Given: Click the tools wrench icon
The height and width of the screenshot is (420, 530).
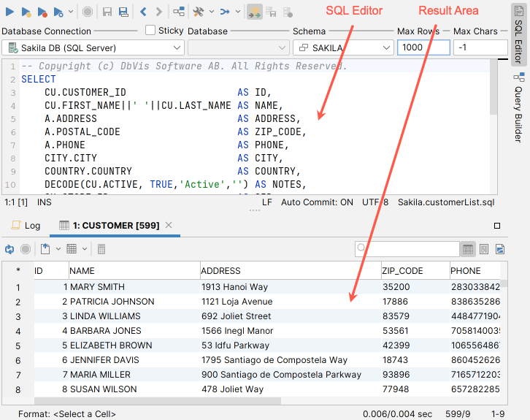Looking at the screenshot, I should (198, 12).
